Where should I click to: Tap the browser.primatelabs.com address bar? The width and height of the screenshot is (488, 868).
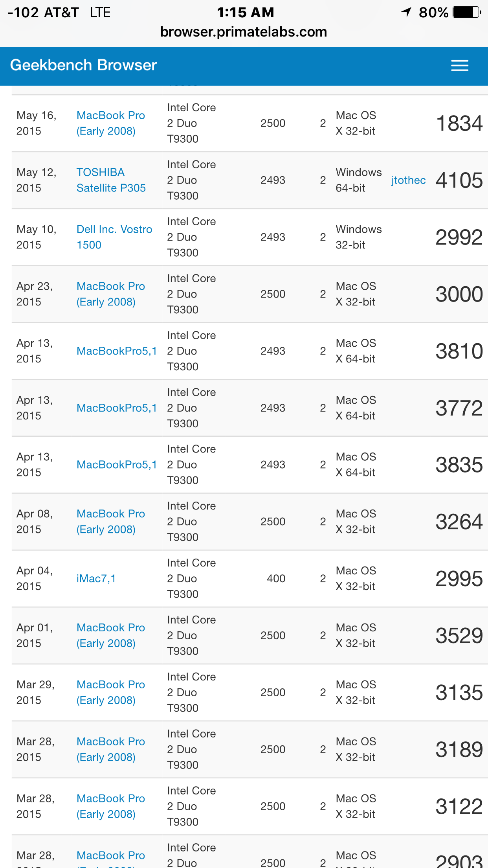tap(244, 32)
